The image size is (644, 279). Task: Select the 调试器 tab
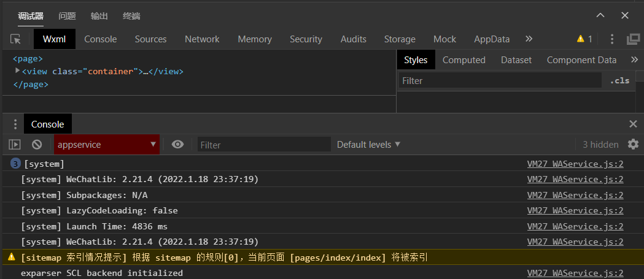[31, 16]
